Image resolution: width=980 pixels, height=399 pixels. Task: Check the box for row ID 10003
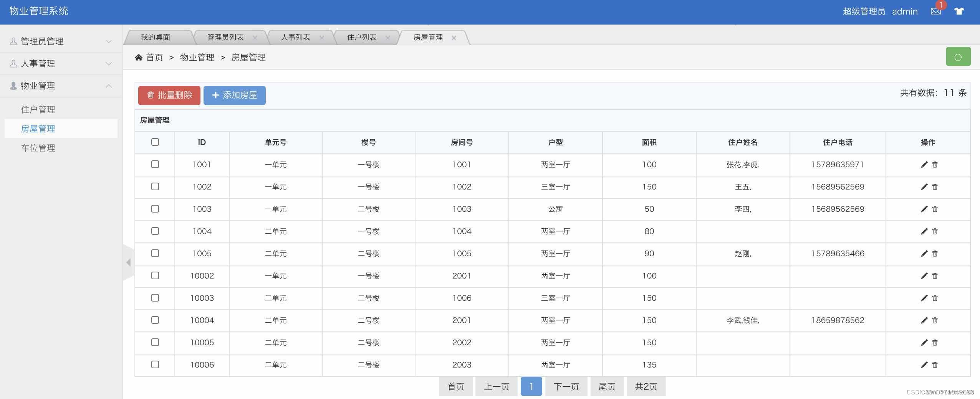click(x=155, y=298)
